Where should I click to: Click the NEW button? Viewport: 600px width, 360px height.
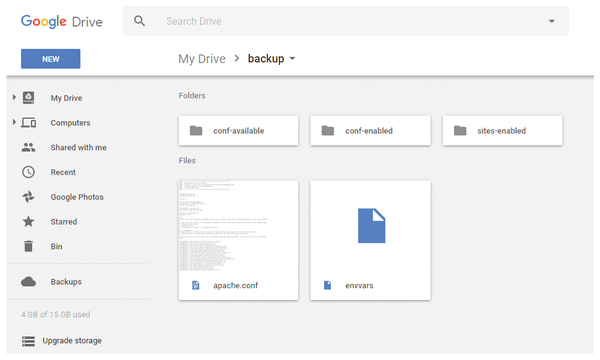click(51, 59)
